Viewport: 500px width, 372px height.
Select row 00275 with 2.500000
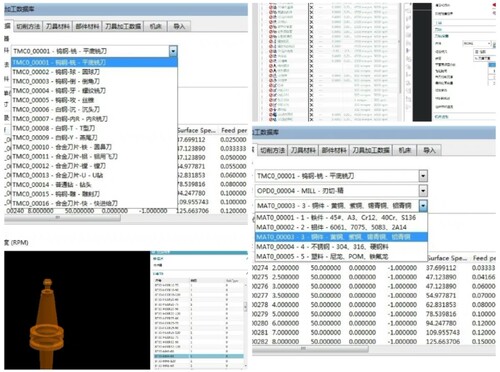374,277
